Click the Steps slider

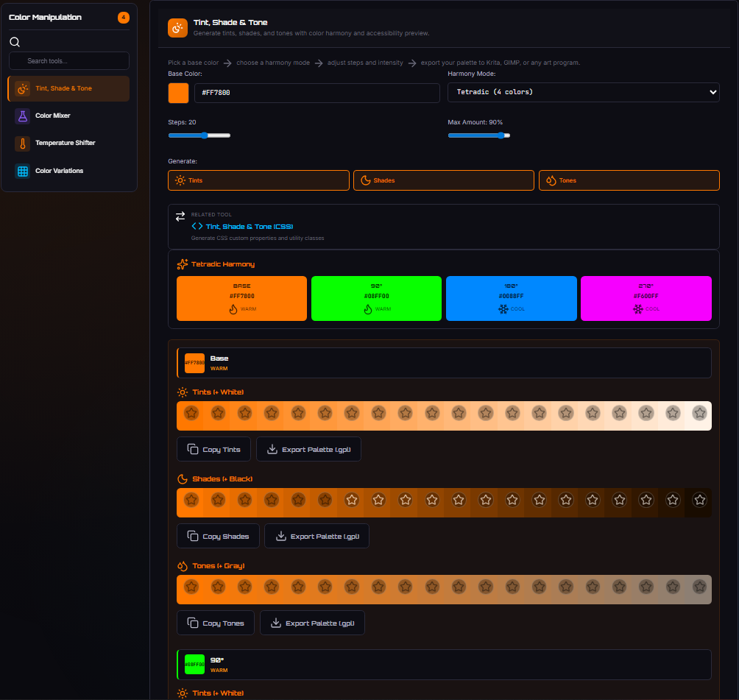click(x=199, y=135)
